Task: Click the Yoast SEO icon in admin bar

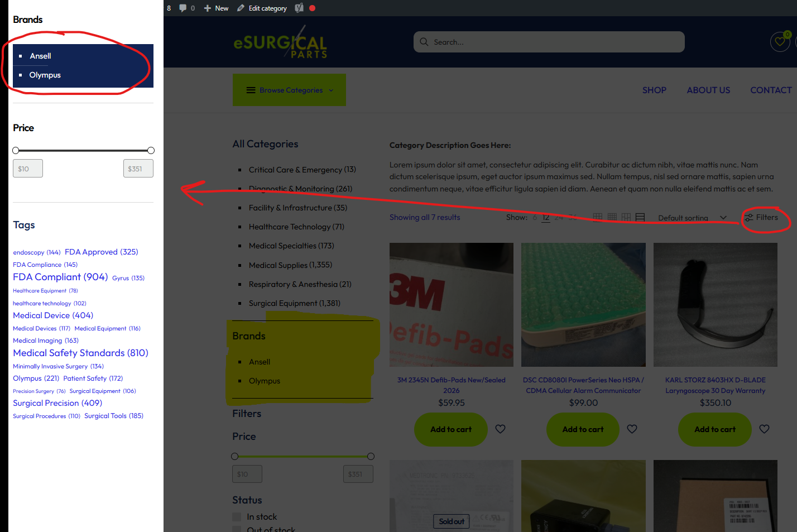Action: (x=299, y=8)
